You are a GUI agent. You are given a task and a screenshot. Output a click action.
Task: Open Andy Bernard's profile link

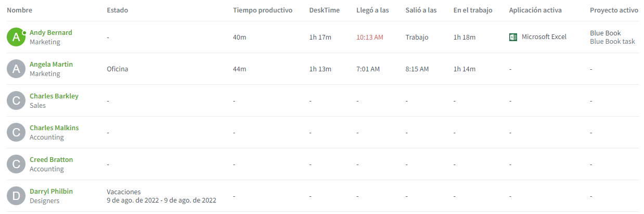[51, 32]
